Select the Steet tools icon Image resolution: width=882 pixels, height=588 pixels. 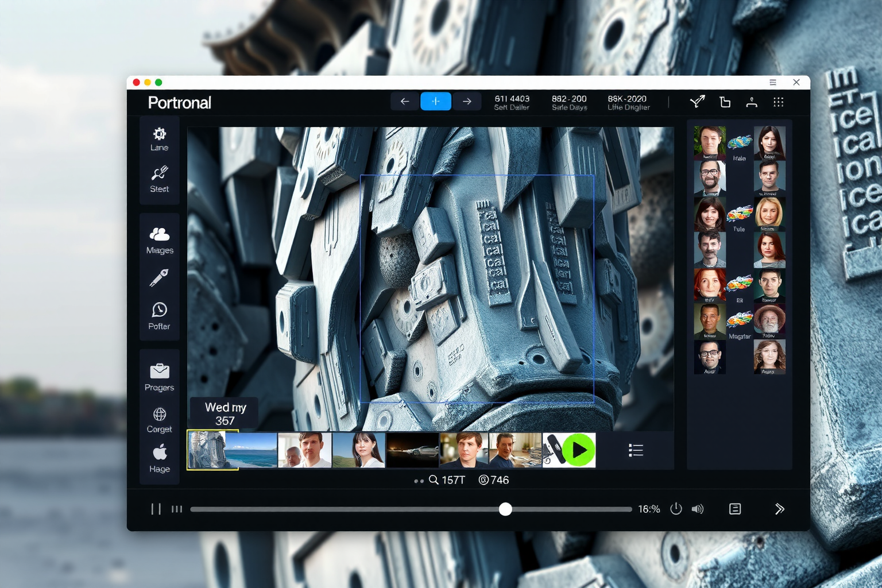coord(159,173)
